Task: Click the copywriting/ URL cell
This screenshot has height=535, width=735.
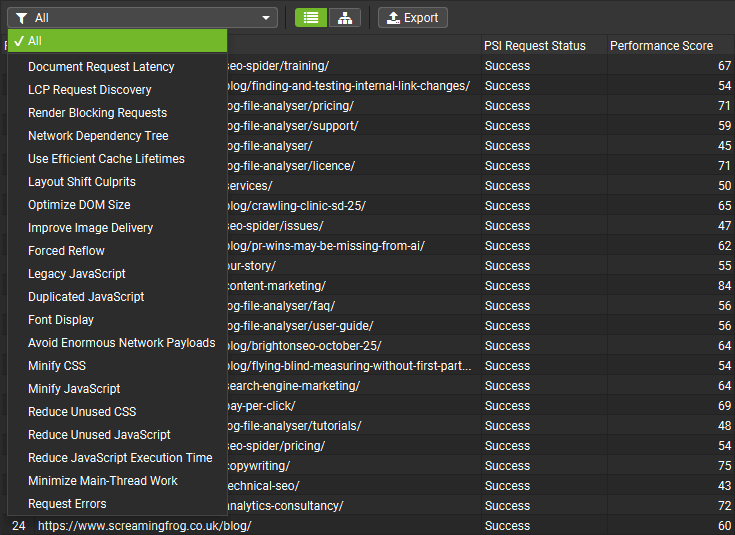Action: (354, 466)
